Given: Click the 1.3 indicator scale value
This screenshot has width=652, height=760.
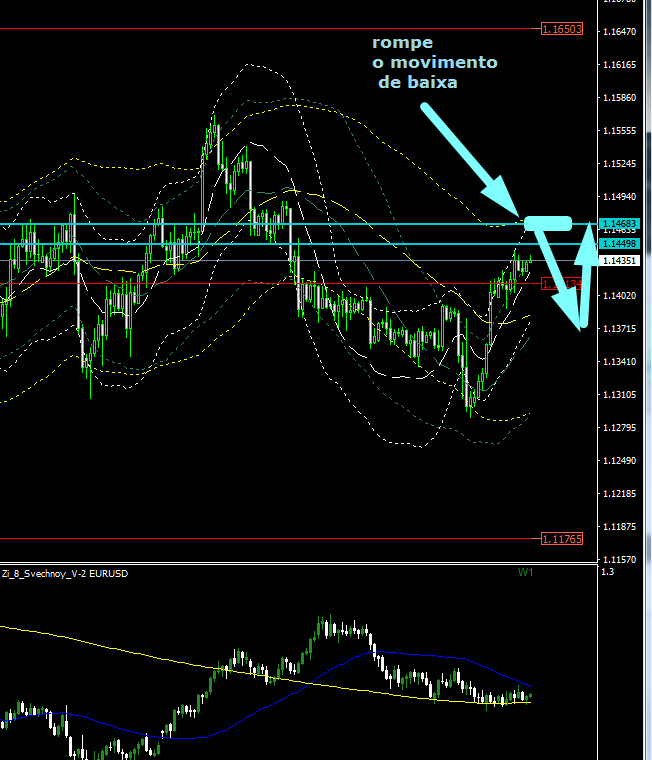Looking at the screenshot, I should click(x=607, y=573).
